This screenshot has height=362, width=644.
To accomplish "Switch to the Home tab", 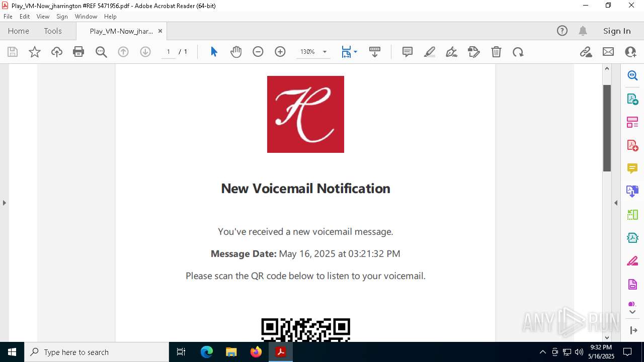I will [x=19, y=31].
